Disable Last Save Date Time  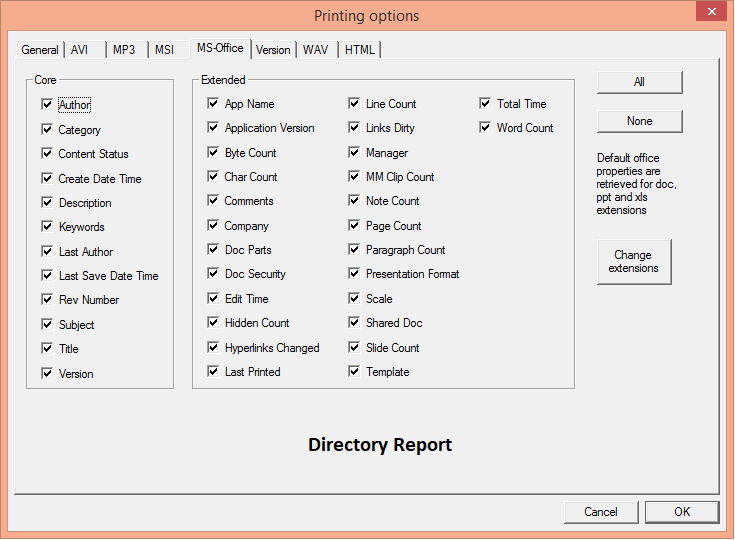point(47,275)
